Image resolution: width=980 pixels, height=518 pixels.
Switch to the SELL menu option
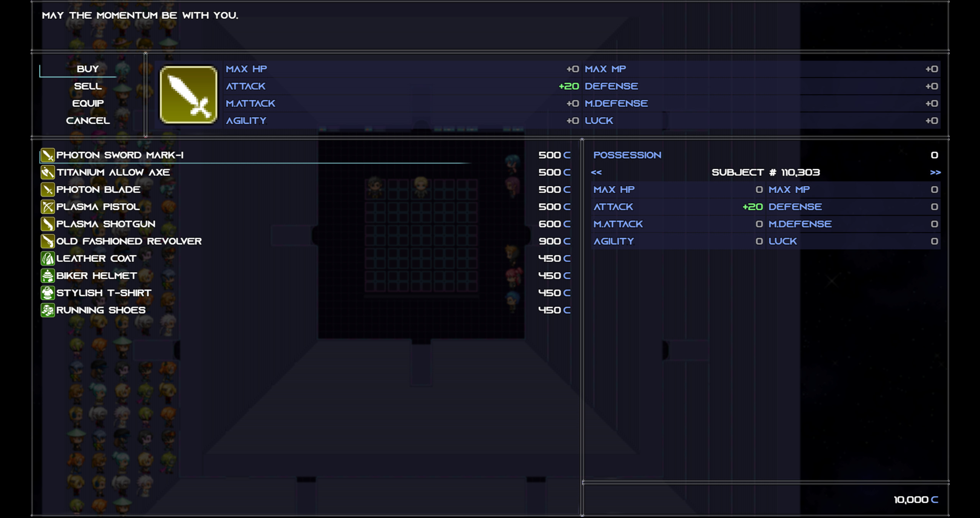[x=87, y=86]
